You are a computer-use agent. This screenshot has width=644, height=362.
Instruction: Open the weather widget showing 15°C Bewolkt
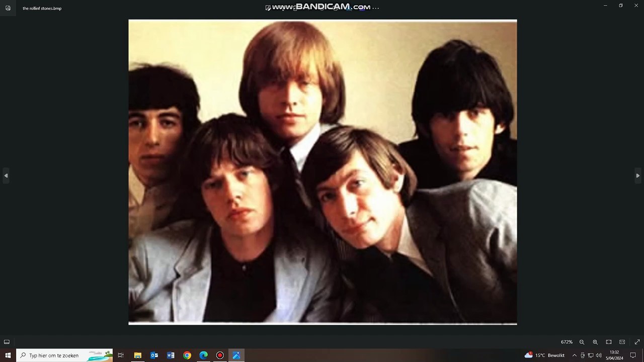544,355
